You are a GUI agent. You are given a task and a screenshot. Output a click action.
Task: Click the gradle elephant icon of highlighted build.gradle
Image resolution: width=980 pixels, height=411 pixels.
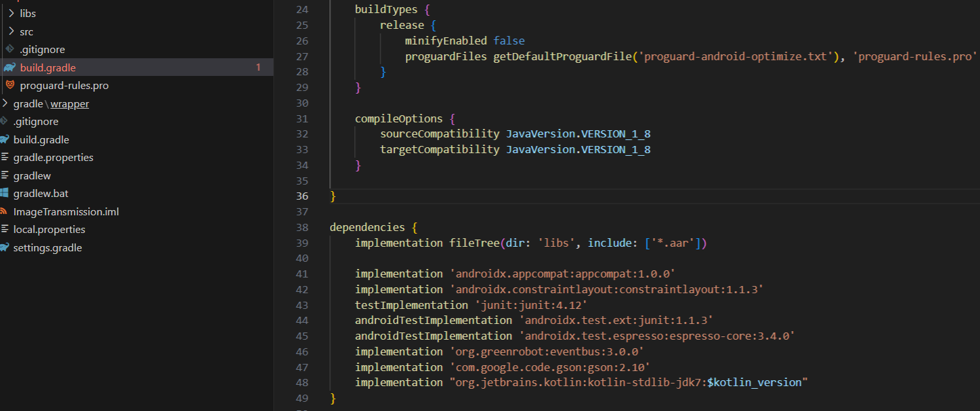pyautogui.click(x=10, y=67)
